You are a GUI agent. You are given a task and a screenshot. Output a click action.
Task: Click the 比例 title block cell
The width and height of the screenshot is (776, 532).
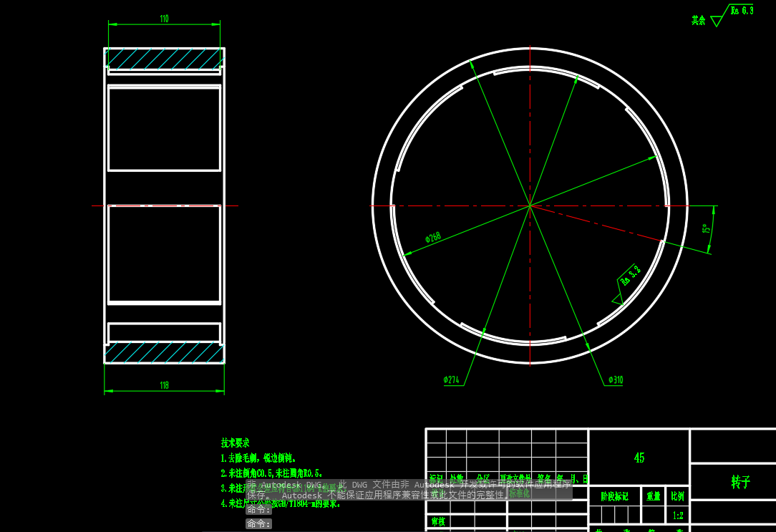pos(677,496)
